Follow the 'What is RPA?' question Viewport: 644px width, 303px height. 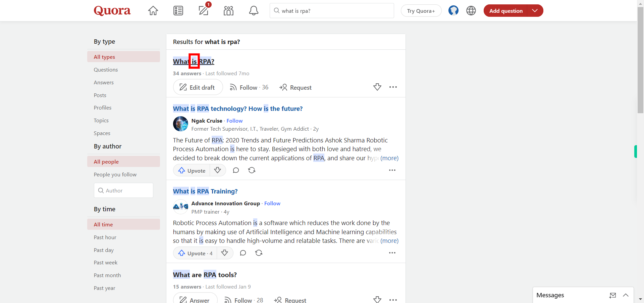pos(249,87)
